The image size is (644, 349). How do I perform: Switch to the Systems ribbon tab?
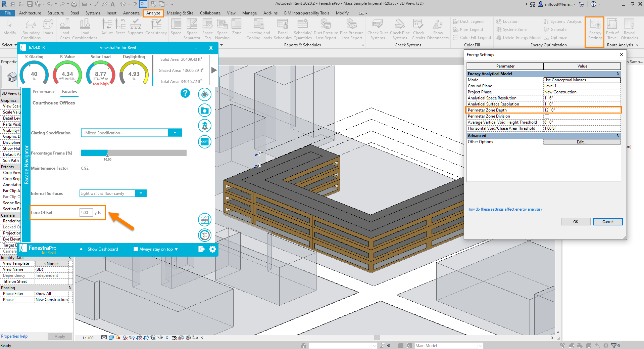tap(93, 13)
